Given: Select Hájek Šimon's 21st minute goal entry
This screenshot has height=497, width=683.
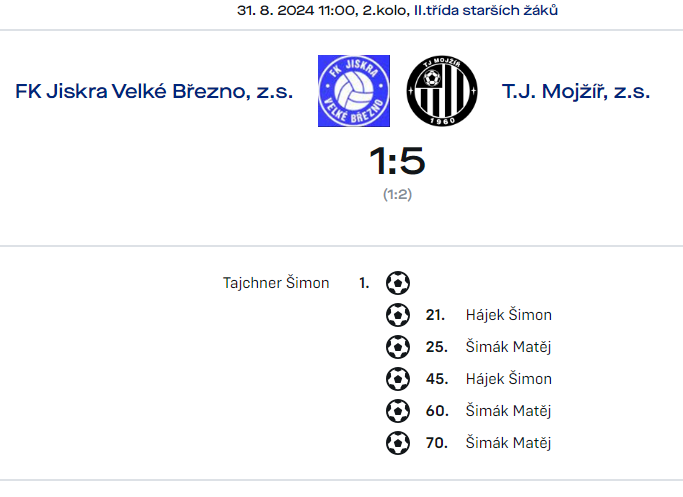Looking at the screenshot, I should click(509, 315).
